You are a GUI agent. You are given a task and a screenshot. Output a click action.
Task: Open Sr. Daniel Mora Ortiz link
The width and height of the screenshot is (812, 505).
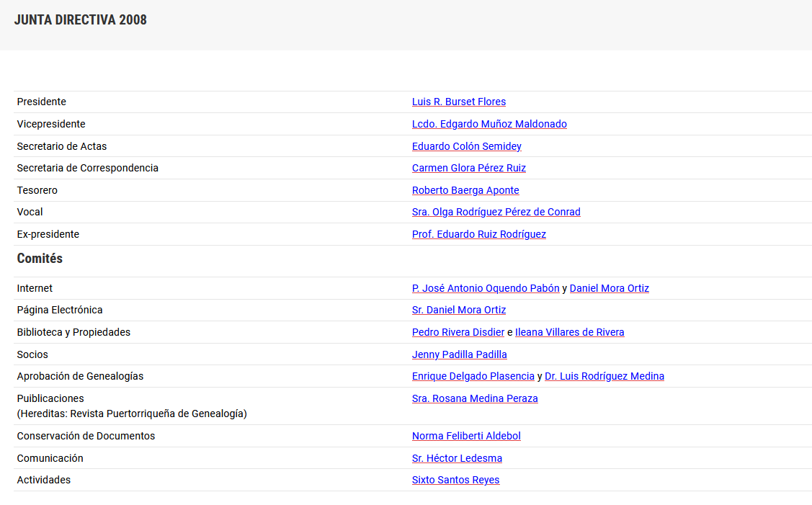click(x=458, y=310)
